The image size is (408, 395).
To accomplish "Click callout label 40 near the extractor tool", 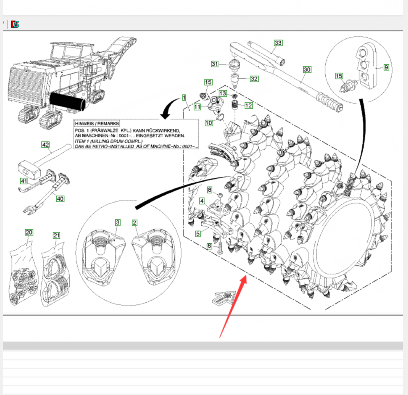I will (x=60, y=199).
